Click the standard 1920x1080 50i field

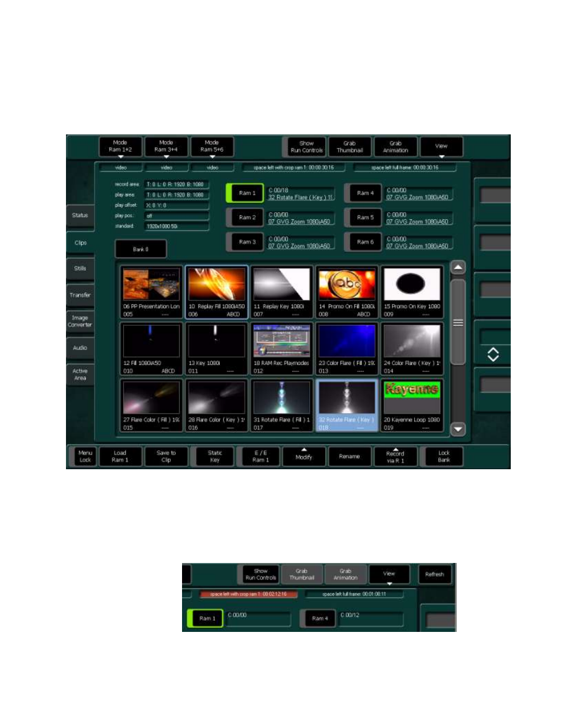coord(177,226)
